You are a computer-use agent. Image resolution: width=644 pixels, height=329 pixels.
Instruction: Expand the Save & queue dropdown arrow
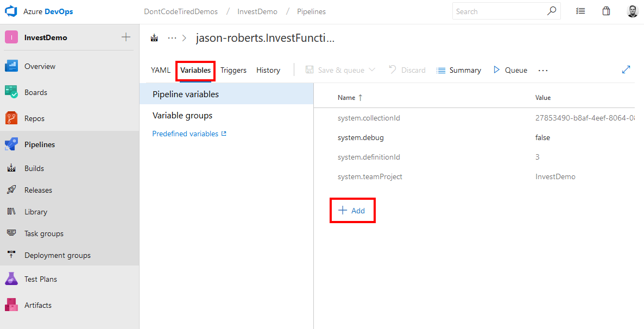pyautogui.click(x=372, y=69)
